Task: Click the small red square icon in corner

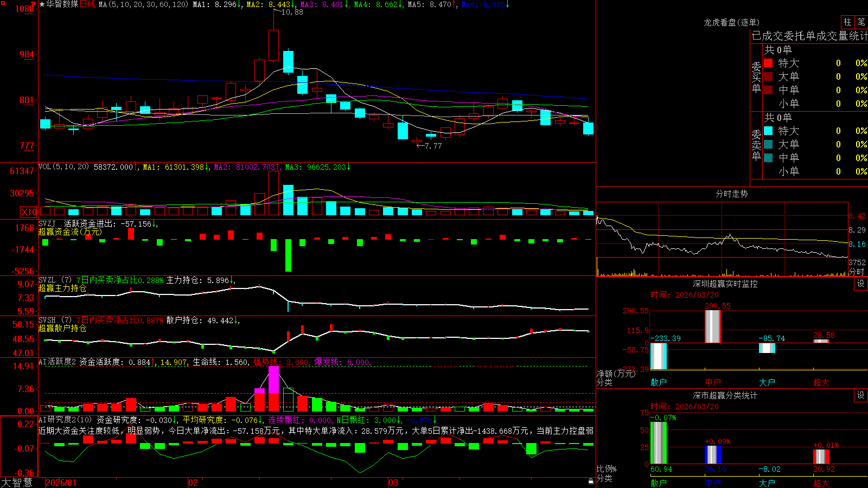Action: 3,3
